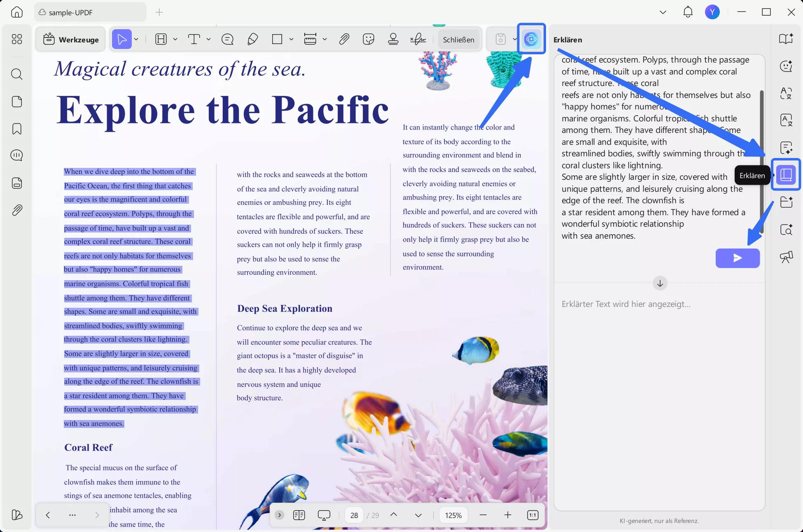The image size is (803, 532).
Task: Open the bookmarks sidebar panel
Action: pos(17,129)
